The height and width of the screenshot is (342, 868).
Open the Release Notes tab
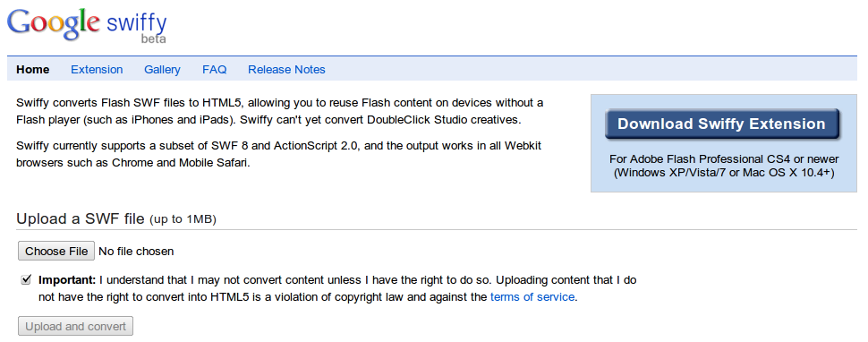click(x=286, y=69)
